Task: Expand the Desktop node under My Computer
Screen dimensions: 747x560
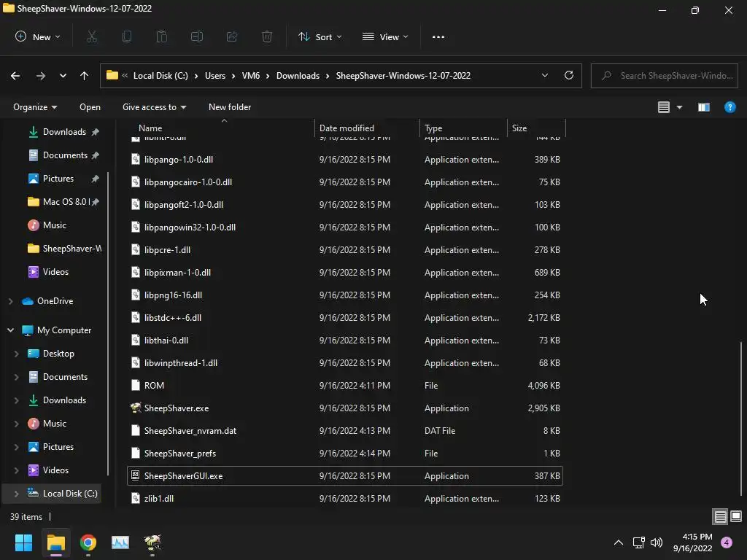Action: point(16,354)
